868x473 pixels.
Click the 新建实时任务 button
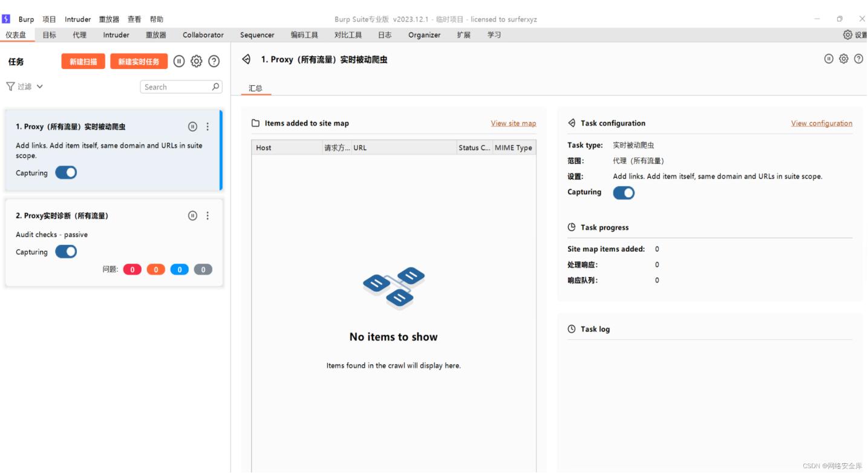[139, 61]
